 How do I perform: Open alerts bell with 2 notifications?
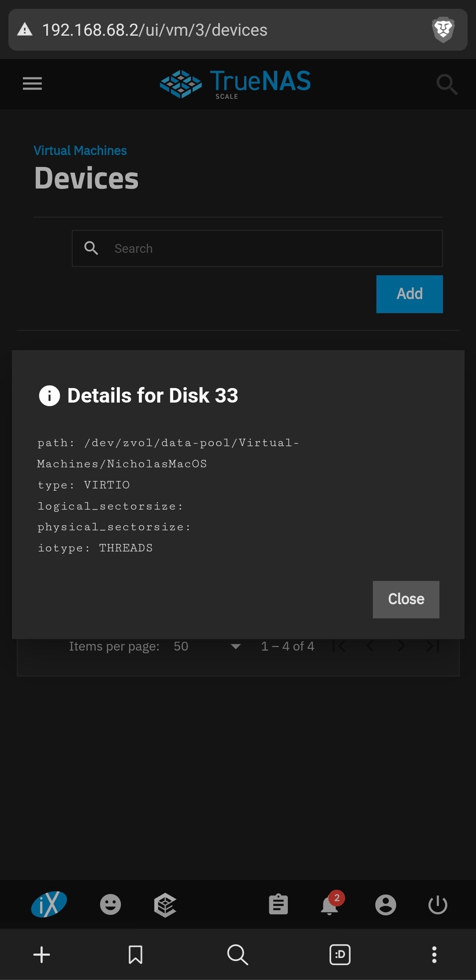pyautogui.click(x=331, y=905)
